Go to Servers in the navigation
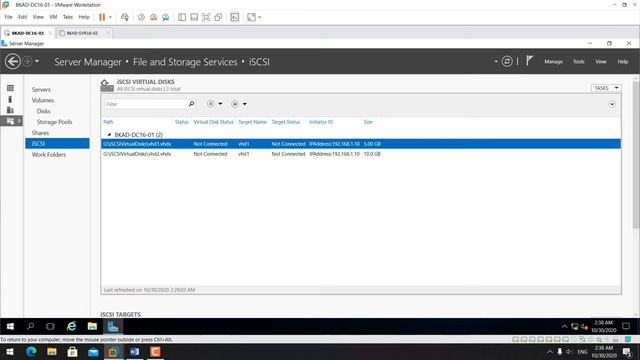 point(41,89)
